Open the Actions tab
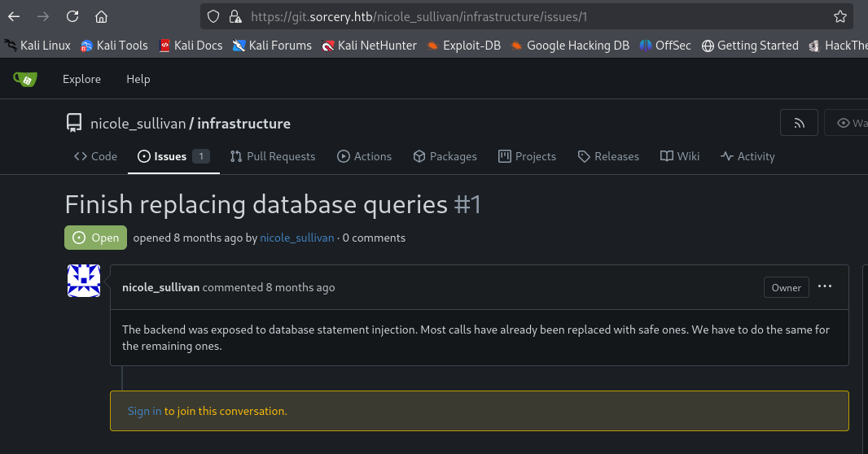The width and height of the screenshot is (868, 454). 364,156
